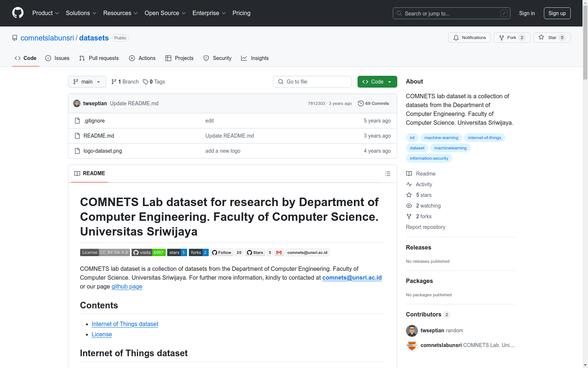Image resolution: width=588 pixels, height=368 pixels.
Task: Open the Security tab
Action: point(218,58)
